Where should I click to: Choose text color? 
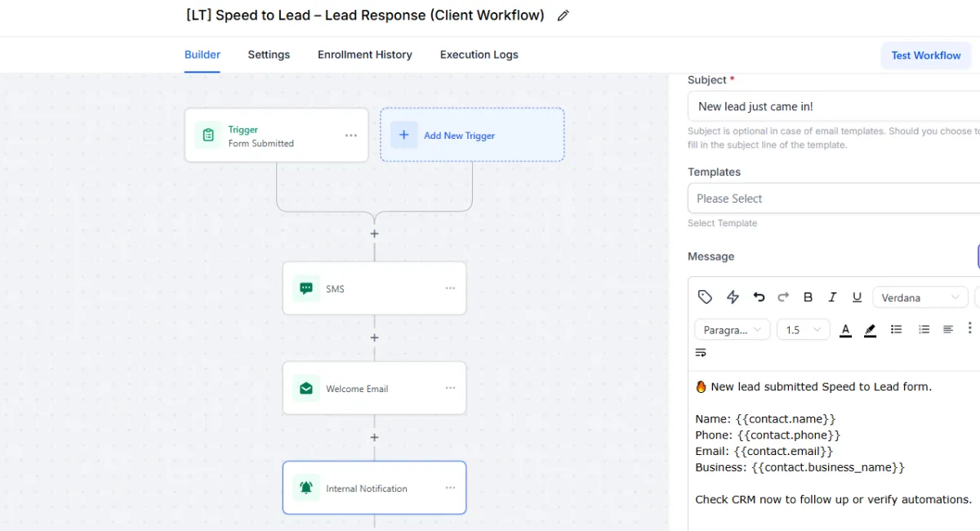click(846, 330)
